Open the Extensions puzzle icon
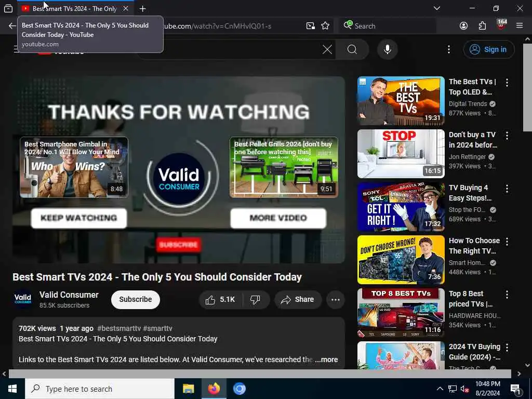Viewport: 532px width, 399px height. (x=482, y=26)
